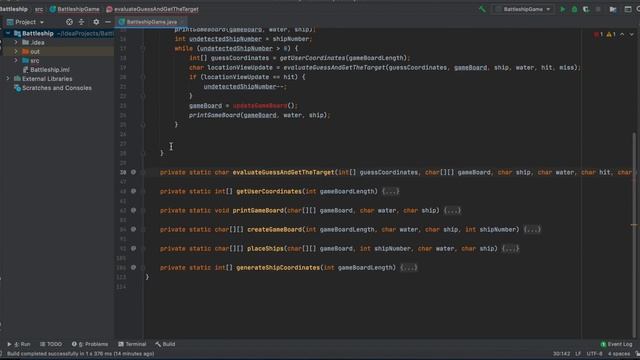The image size is (640, 360).
Task: Go to previous highlighted error with up arrow
Action: click(x=622, y=35)
